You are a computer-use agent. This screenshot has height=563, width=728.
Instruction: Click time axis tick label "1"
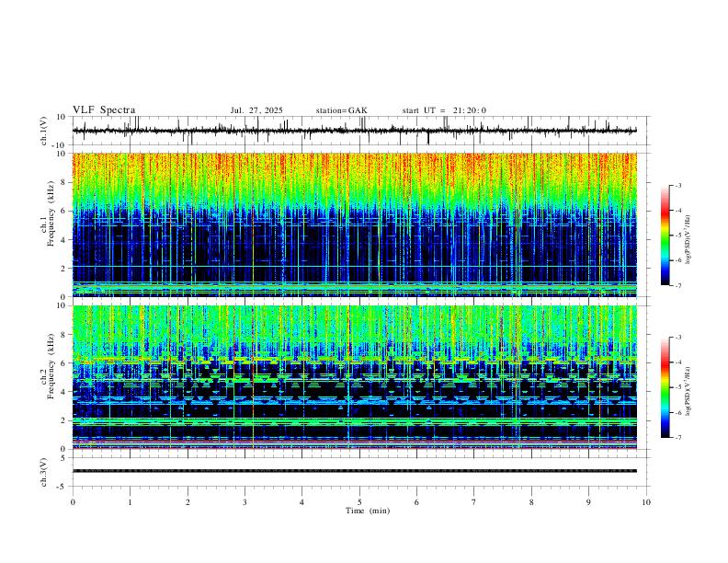coord(130,502)
